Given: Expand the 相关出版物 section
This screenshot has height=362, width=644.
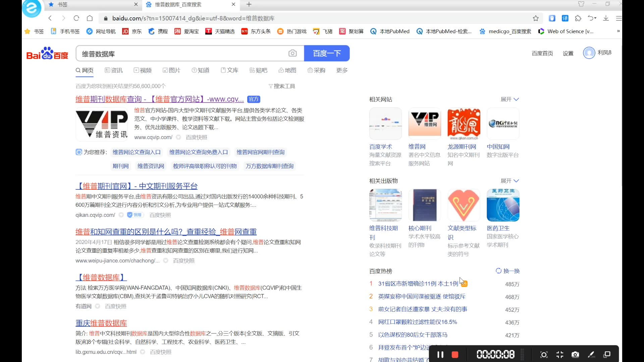Looking at the screenshot, I should [x=509, y=181].
